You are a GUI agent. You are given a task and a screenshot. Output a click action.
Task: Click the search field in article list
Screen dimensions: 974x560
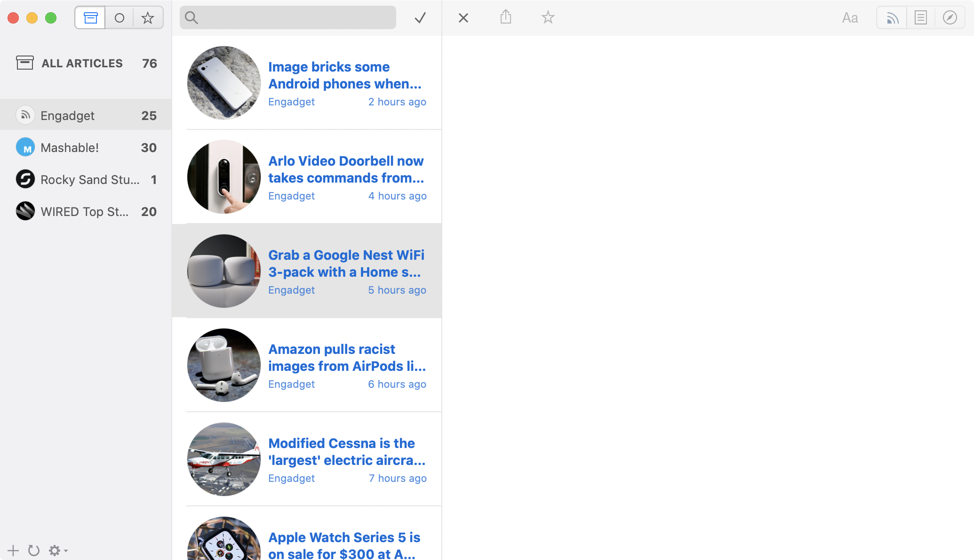point(288,18)
